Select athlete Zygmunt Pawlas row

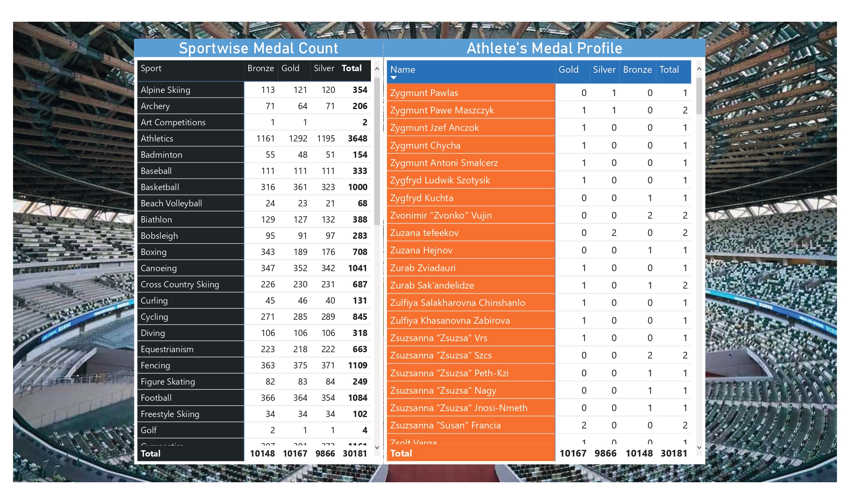(424, 93)
